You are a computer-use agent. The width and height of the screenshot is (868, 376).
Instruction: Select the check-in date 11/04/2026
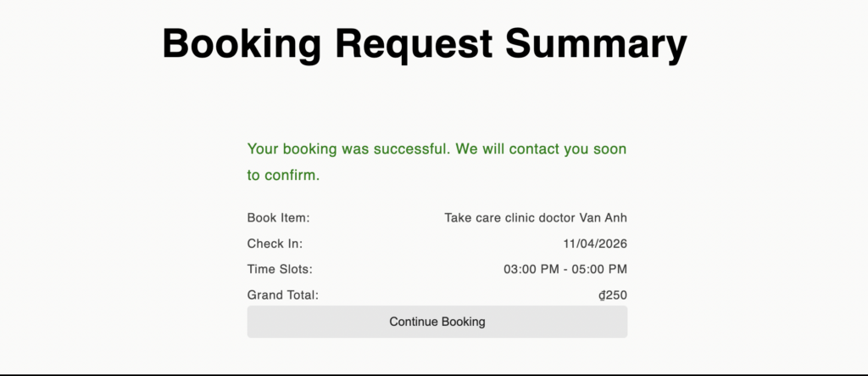tap(595, 244)
